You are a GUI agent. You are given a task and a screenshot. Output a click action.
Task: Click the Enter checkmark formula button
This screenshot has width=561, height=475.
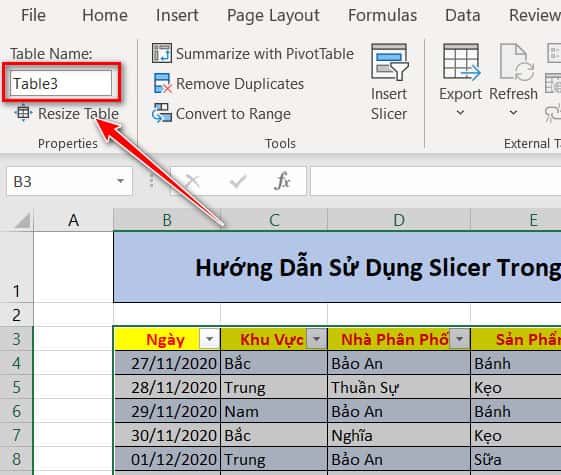tap(238, 181)
